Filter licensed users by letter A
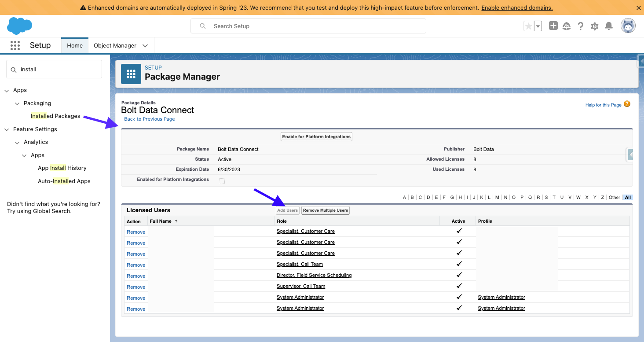Image resolution: width=644 pixels, height=342 pixels. (405, 198)
